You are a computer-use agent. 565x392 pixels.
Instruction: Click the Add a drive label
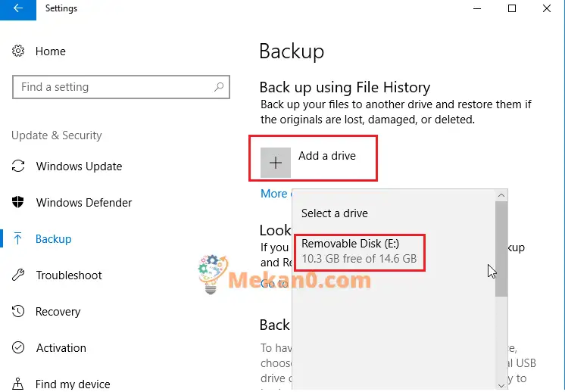tap(327, 155)
